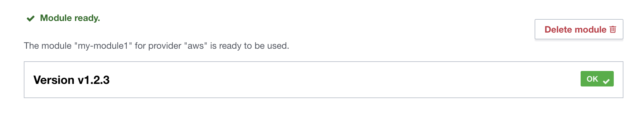
Task: Click the "OK" letters in the badge
Action: click(x=592, y=79)
